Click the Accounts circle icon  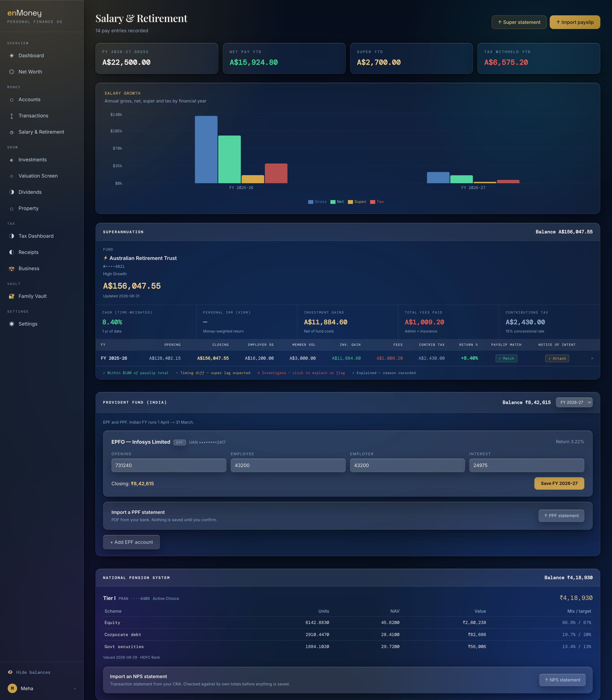click(12, 100)
